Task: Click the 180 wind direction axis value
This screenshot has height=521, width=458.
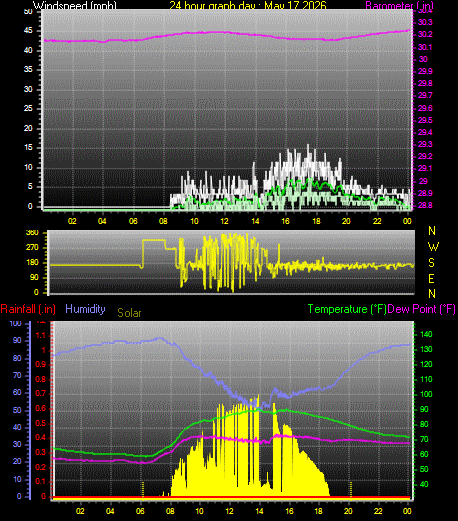Action: coord(32,263)
